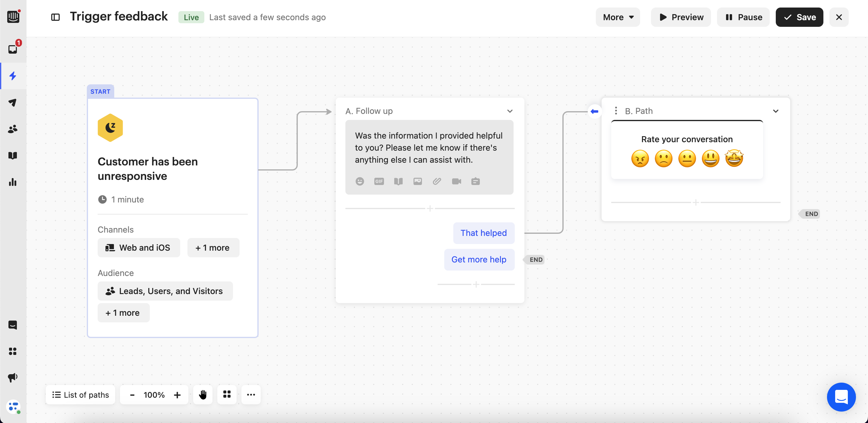Image resolution: width=868 pixels, height=423 pixels.
Task: Pause the live workflow
Action: pyautogui.click(x=743, y=17)
